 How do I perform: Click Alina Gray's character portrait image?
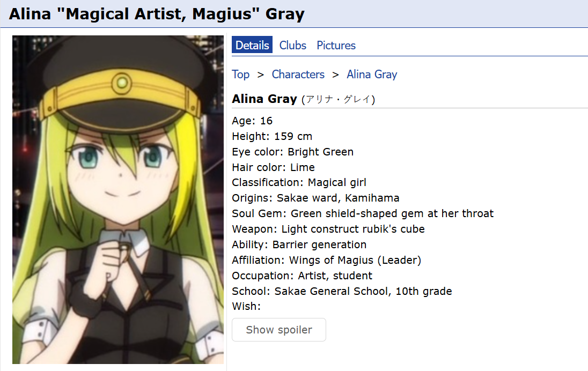(x=118, y=199)
